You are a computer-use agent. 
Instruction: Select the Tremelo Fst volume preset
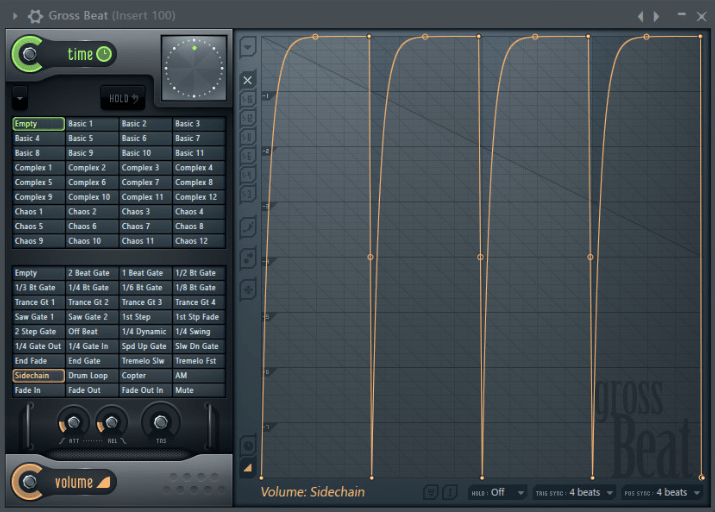point(199,361)
